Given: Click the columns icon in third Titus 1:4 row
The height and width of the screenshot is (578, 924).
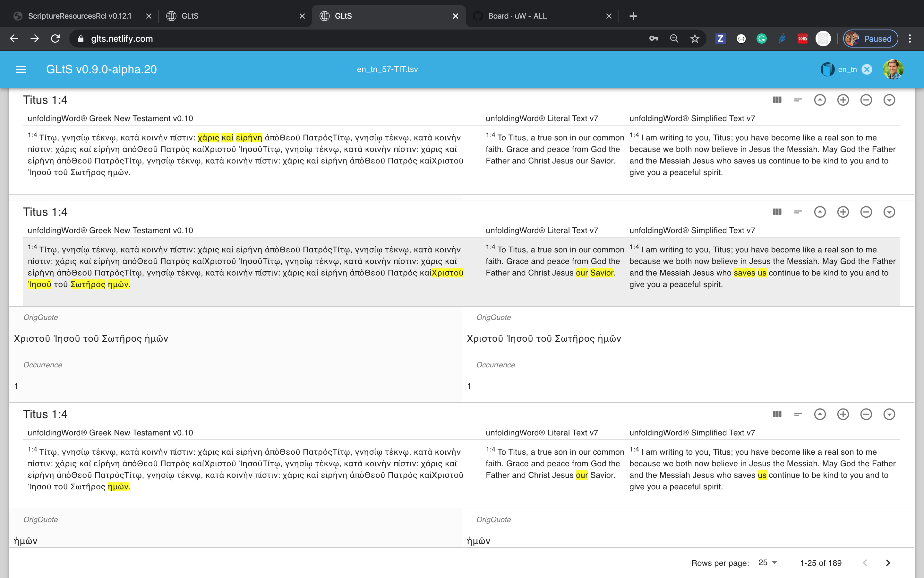Looking at the screenshot, I should point(777,414).
